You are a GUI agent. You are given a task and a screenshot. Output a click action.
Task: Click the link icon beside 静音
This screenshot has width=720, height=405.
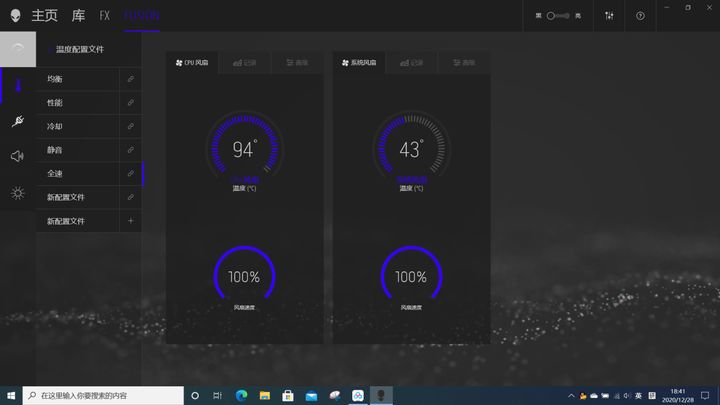(130, 150)
